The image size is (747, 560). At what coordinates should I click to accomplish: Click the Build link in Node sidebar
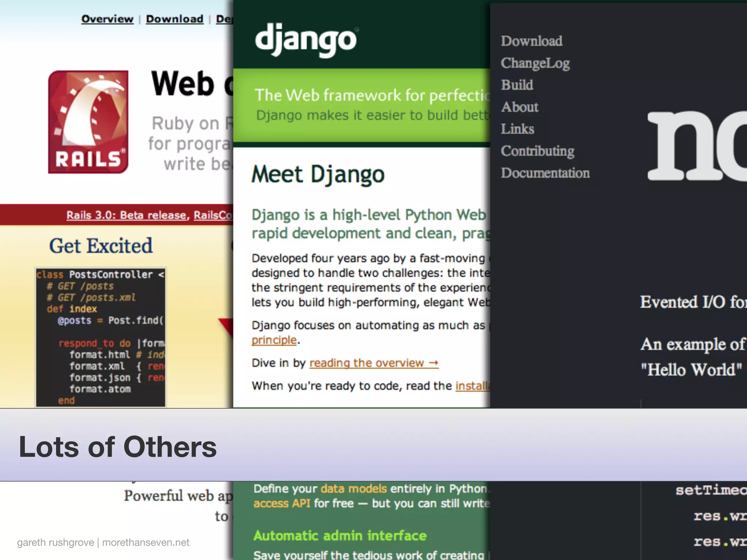click(517, 85)
